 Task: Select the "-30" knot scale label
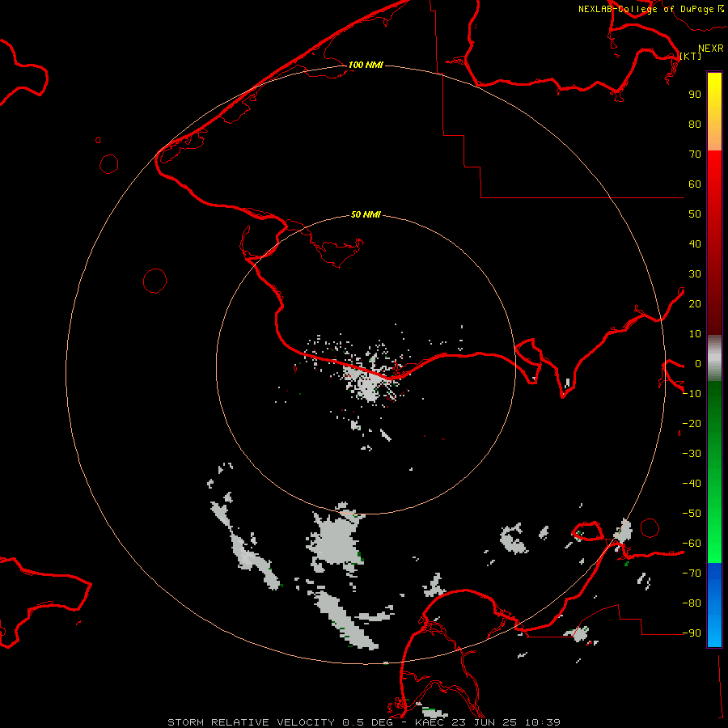[692, 454]
